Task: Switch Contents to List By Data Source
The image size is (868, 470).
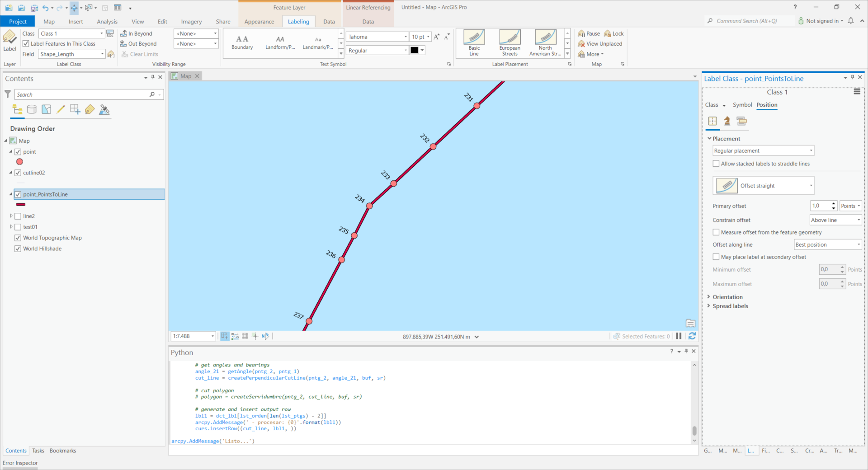Action: tap(32, 109)
